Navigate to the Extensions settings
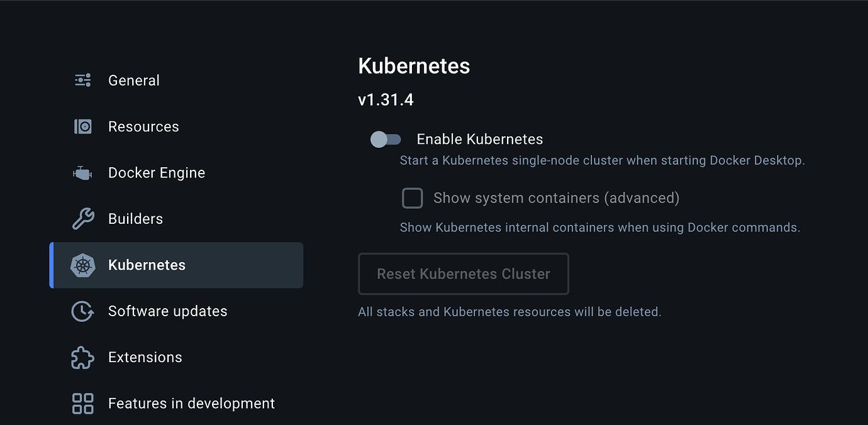This screenshot has height=425, width=868. click(145, 357)
